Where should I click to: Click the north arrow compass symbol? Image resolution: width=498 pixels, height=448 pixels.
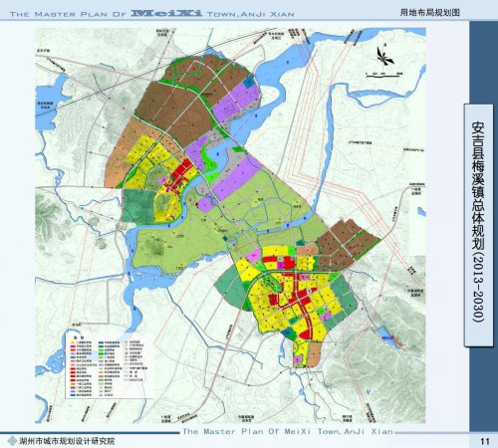[385, 56]
